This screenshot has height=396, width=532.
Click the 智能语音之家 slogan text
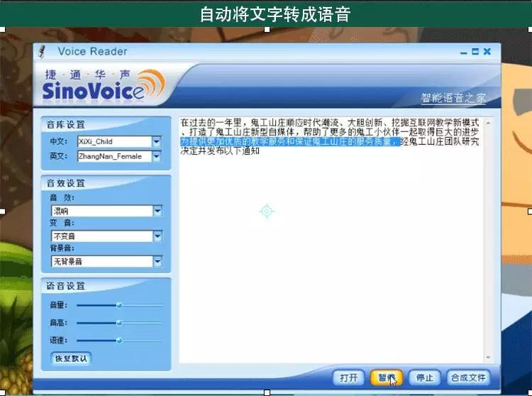(453, 98)
